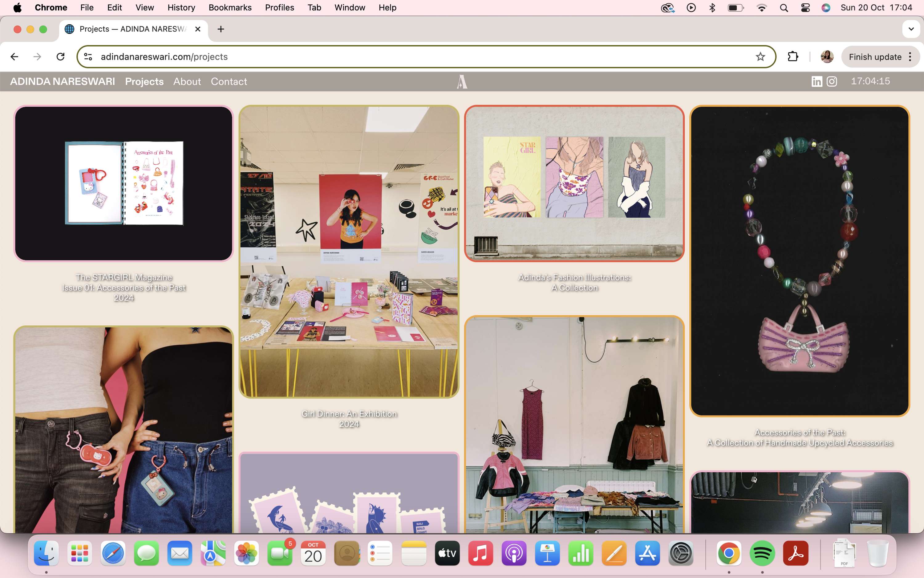Open the beaded necklace accessories thumbnail

click(800, 261)
